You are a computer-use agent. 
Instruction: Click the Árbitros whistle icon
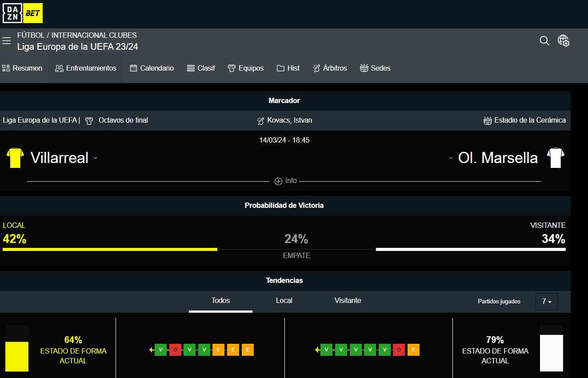pyautogui.click(x=316, y=68)
